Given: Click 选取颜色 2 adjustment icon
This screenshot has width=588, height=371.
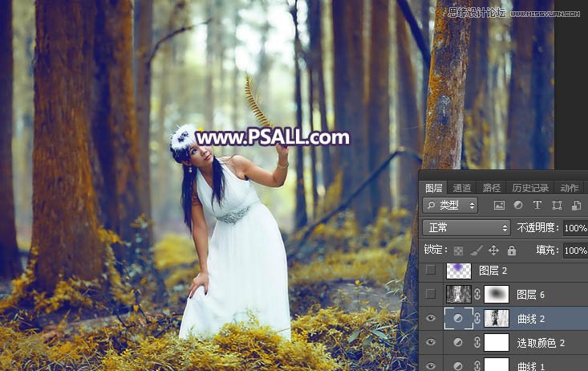Looking at the screenshot, I should point(458,342).
